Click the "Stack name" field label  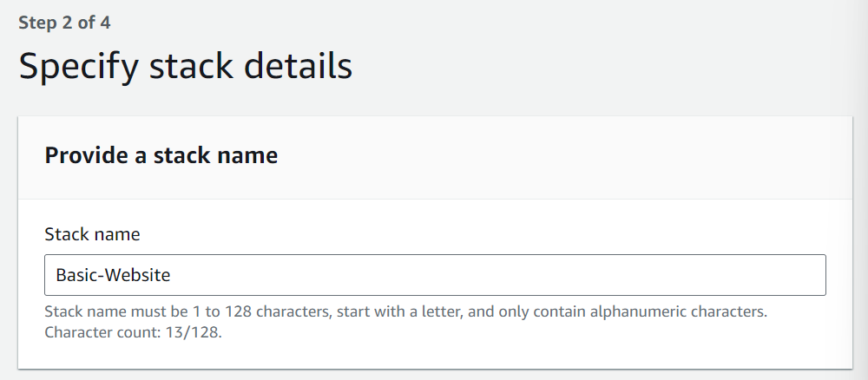[92, 234]
